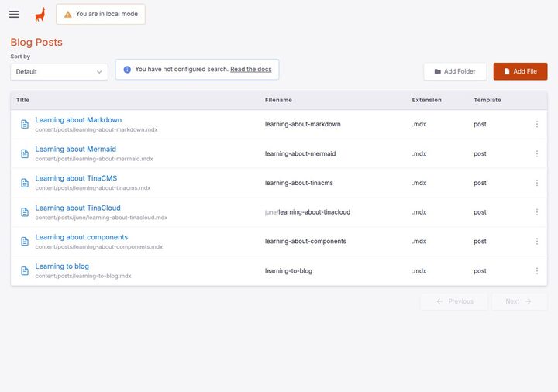Viewport: 558px width, 392px height.
Task: Open the hamburger navigation menu
Action: 14,14
